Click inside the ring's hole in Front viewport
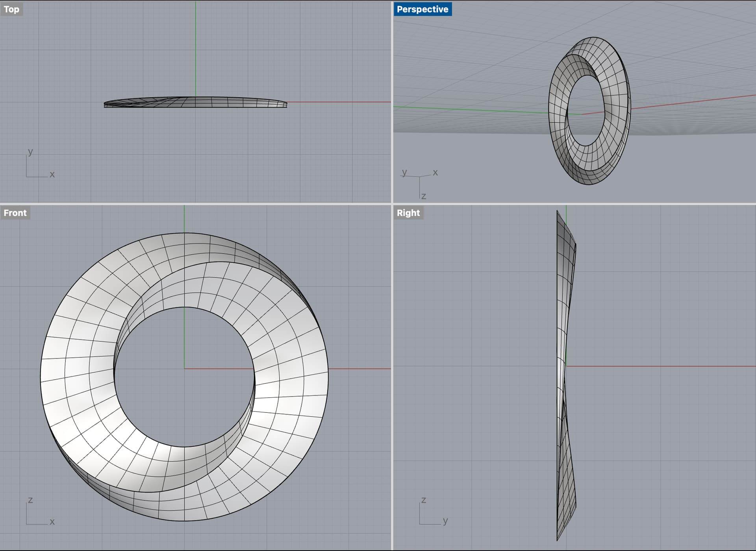Viewport: 756px width, 551px height. (165, 394)
